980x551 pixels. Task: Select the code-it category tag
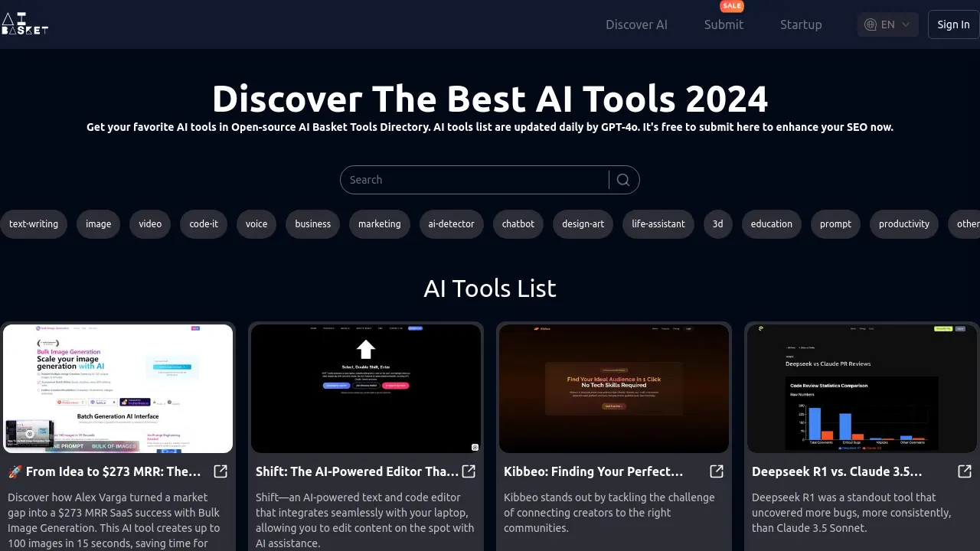coord(204,224)
